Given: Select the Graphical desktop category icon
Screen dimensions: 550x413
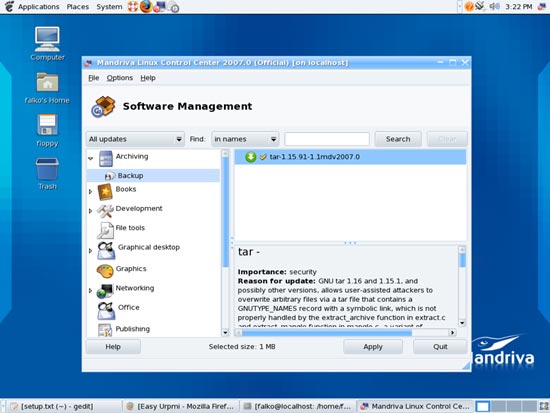Looking at the screenshot, I should 106,250.
